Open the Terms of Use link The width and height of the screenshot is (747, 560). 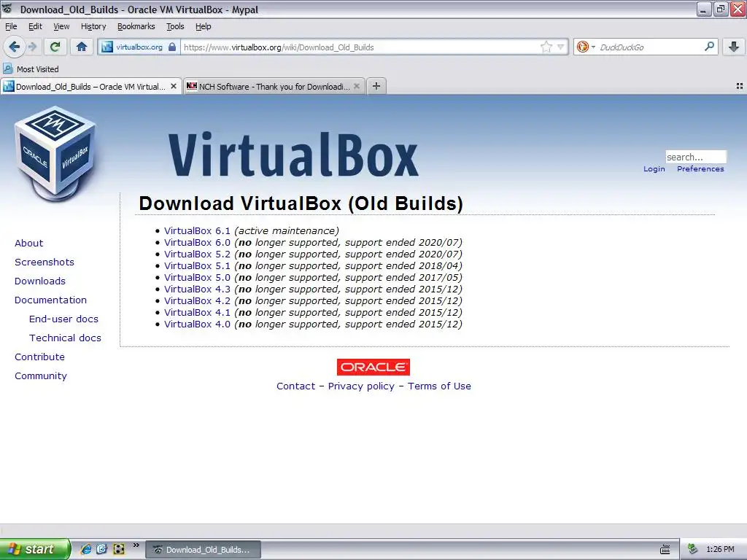point(439,386)
